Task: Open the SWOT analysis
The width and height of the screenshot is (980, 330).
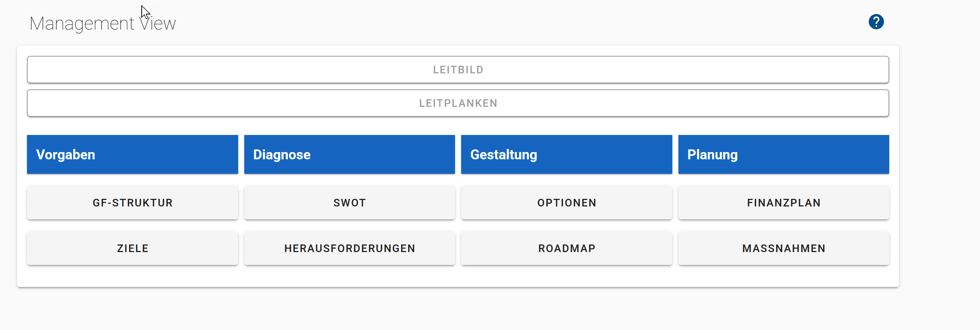Action: pos(349,203)
